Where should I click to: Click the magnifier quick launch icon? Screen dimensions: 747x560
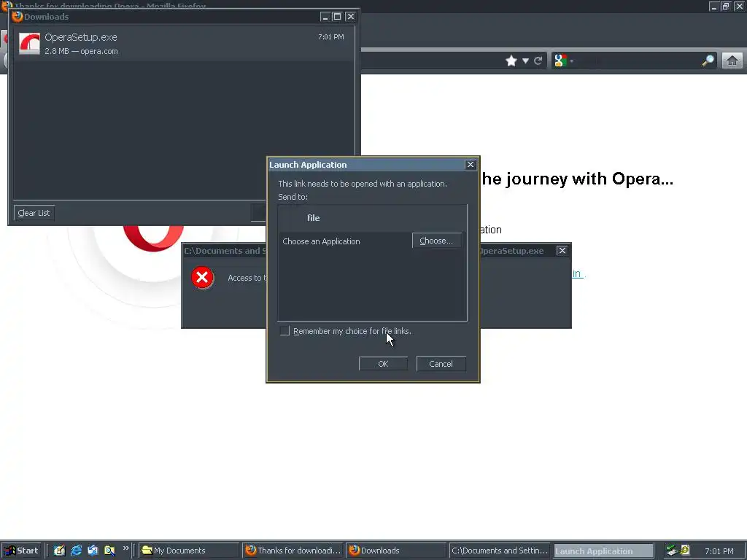109,551
